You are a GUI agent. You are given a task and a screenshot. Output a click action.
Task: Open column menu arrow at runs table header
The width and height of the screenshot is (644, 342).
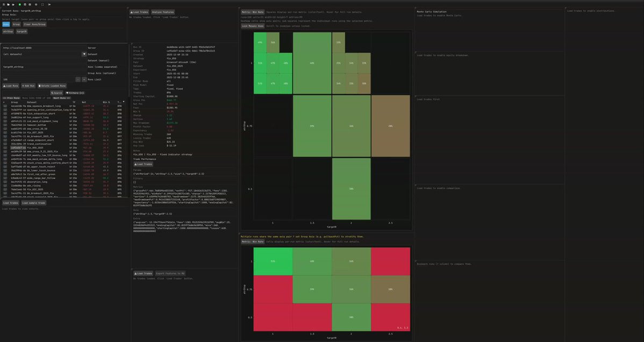click(124, 102)
